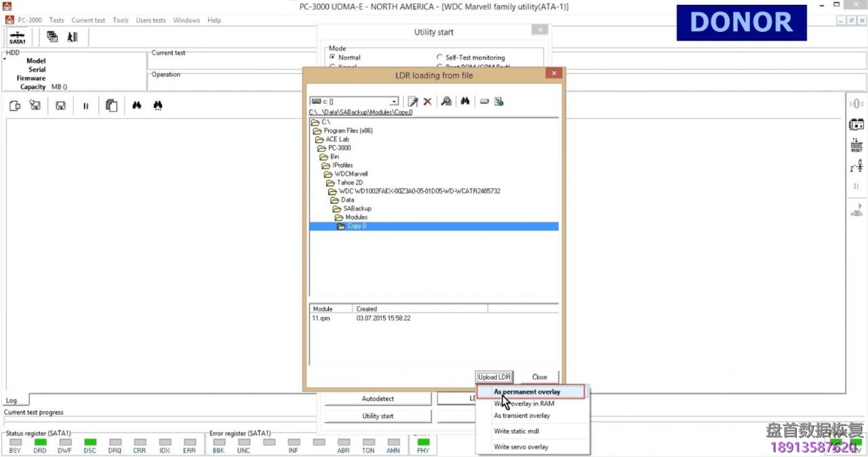Click the copy pages icon in toolbar
Image resolution: width=868 pixels, height=457 pixels.
tap(112, 106)
